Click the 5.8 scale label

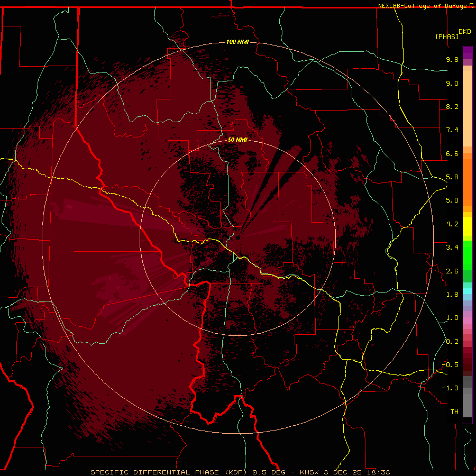(452, 177)
